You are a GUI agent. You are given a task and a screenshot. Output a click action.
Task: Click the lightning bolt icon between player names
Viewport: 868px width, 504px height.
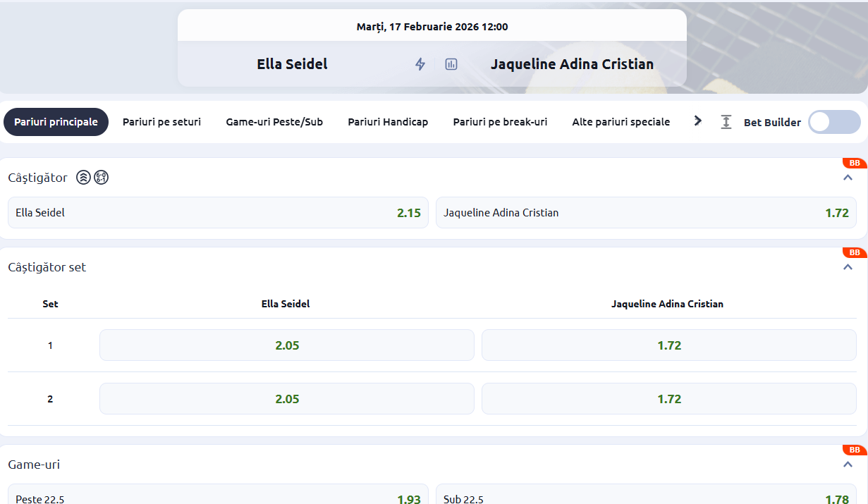[420, 64]
